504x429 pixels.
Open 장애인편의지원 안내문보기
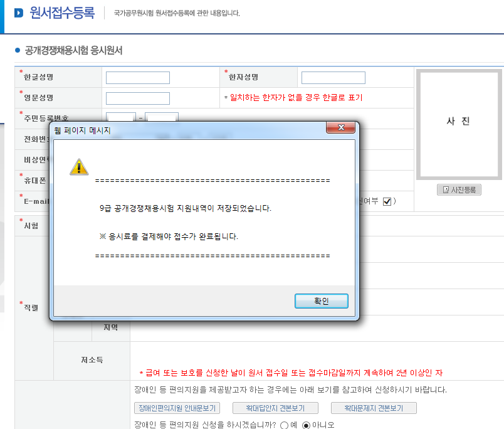176,408
